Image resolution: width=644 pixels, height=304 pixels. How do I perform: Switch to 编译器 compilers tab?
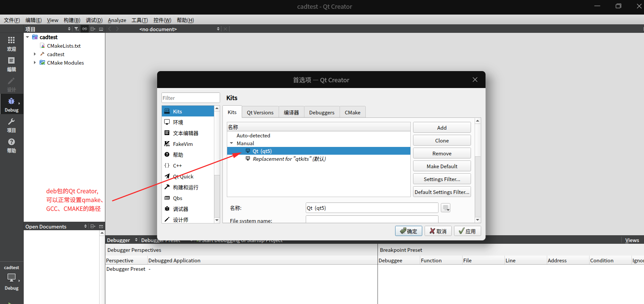291,112
